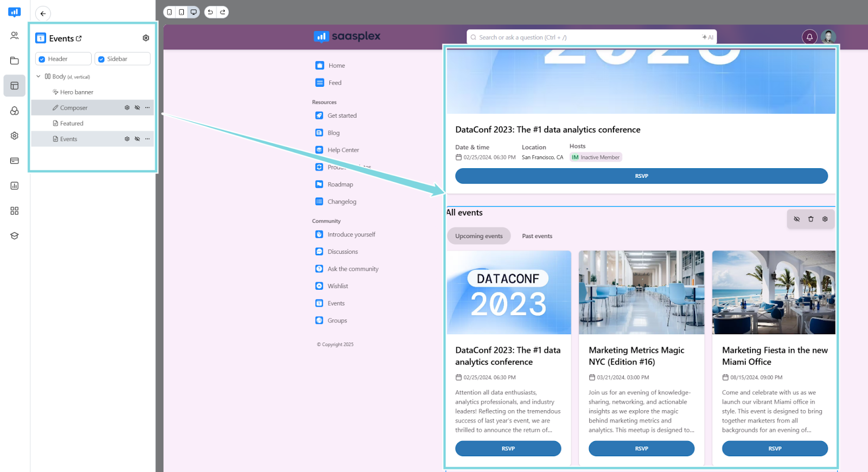Toggle the Header checkbox
The image size is (868, 472).
(x=42, y=59)
